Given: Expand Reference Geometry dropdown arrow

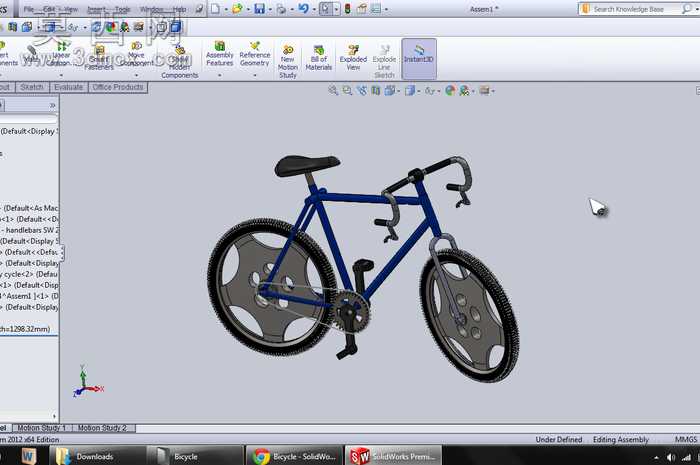Looking at the screenshot, I should 254,75.
